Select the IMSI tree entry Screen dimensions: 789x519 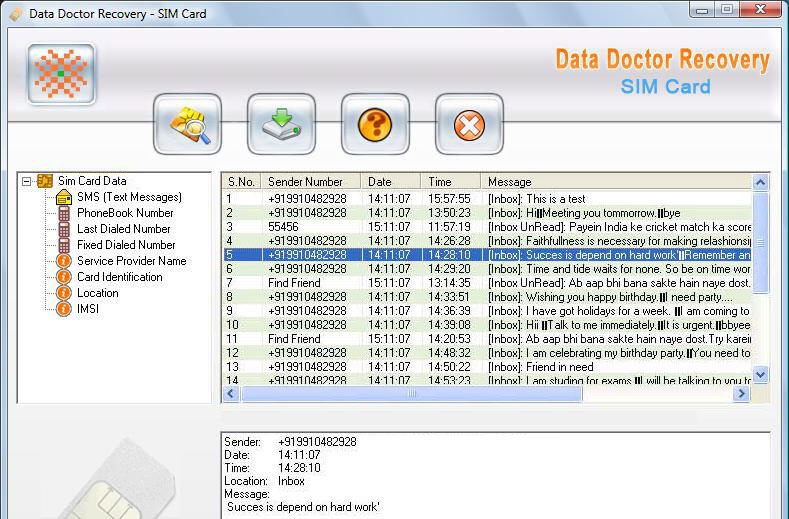pyautogui.click(x=88, y=309)
